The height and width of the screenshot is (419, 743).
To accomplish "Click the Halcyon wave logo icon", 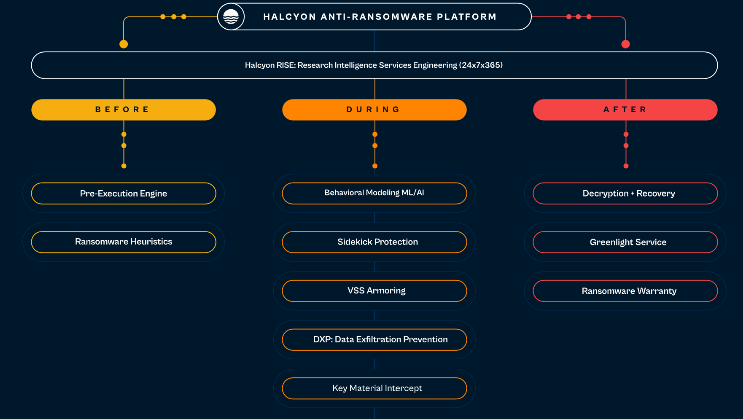I will (233, 16).
